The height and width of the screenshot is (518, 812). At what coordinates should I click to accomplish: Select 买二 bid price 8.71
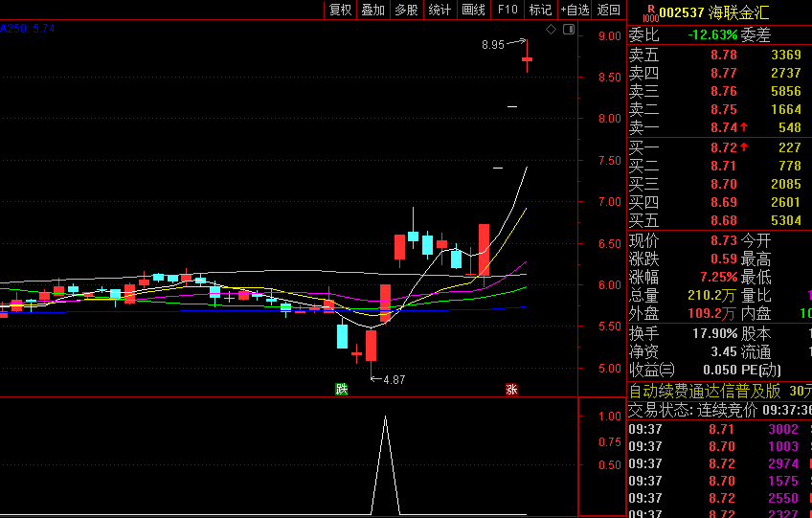click(724, 166)
